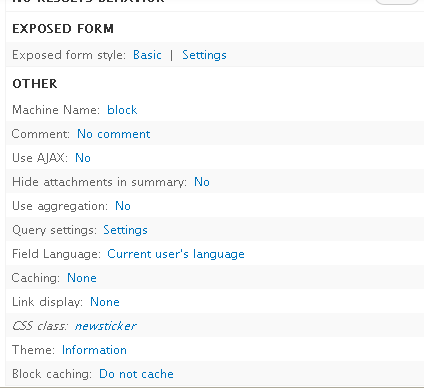
Task: Open Query settings Settings link
Action: pyautogui.click(x=125, y=230)
